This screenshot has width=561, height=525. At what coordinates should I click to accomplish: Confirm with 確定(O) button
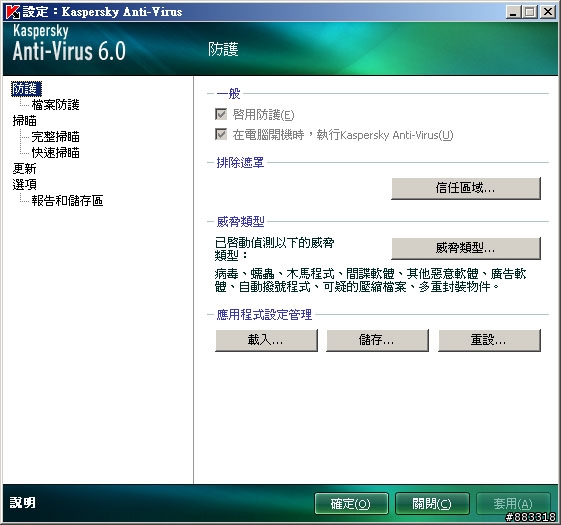(351, 504)
